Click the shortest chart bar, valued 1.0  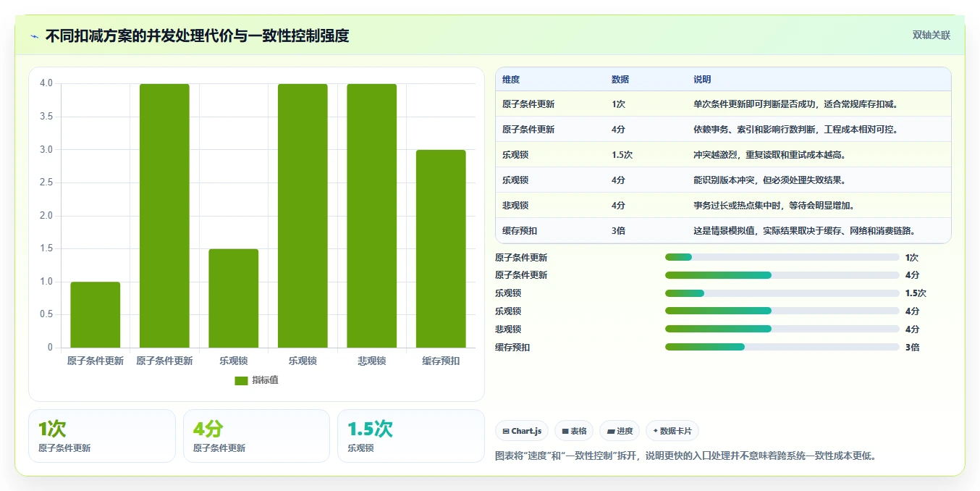click(96, 315)
